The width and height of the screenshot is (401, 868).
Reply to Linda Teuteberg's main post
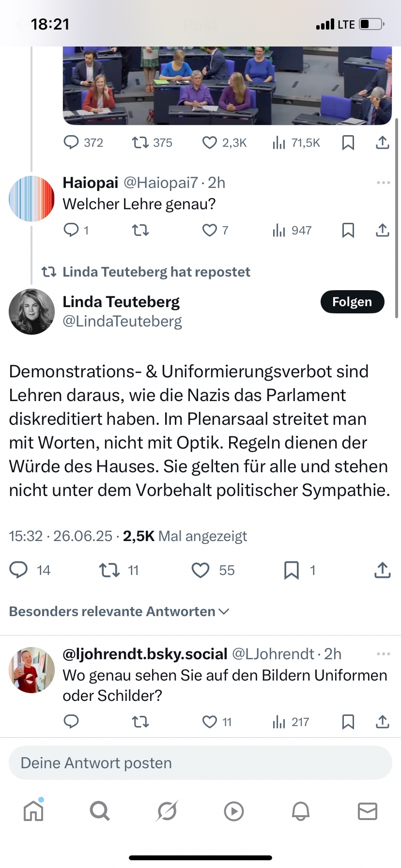(19, 570)
